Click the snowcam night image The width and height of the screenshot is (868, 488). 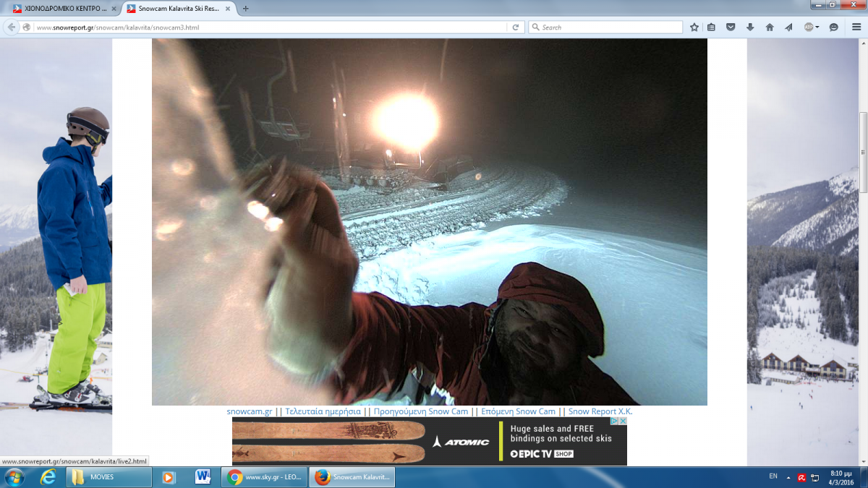[x=429, y=222]
